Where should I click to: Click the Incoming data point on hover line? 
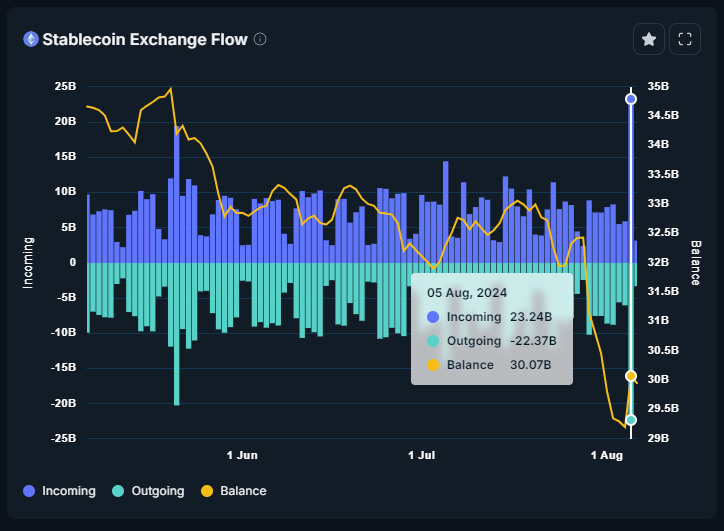tap(631, 99)
